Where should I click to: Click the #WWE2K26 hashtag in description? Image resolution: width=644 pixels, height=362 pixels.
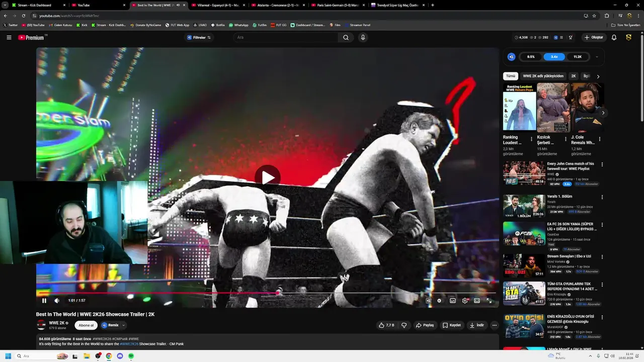tap(129, 344)
